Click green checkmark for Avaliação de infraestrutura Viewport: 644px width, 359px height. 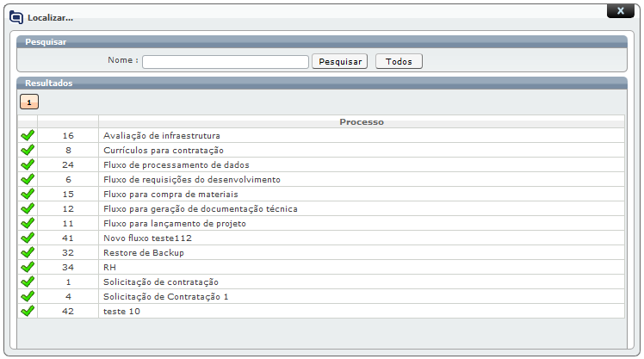pos(27,135)
